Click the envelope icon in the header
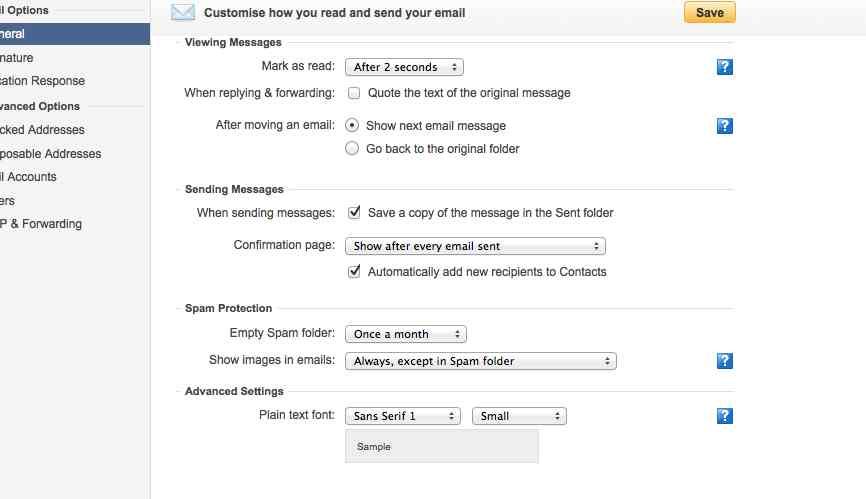Image resolution: width=866 pixels, height=499 pixels. [x=183, y=12]
